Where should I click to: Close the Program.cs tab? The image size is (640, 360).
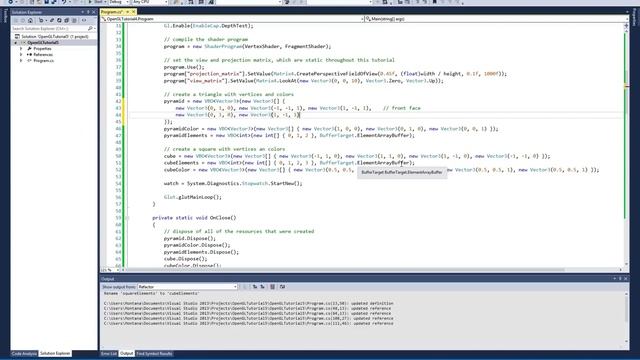pyautogui.click(x=133, y=12)
